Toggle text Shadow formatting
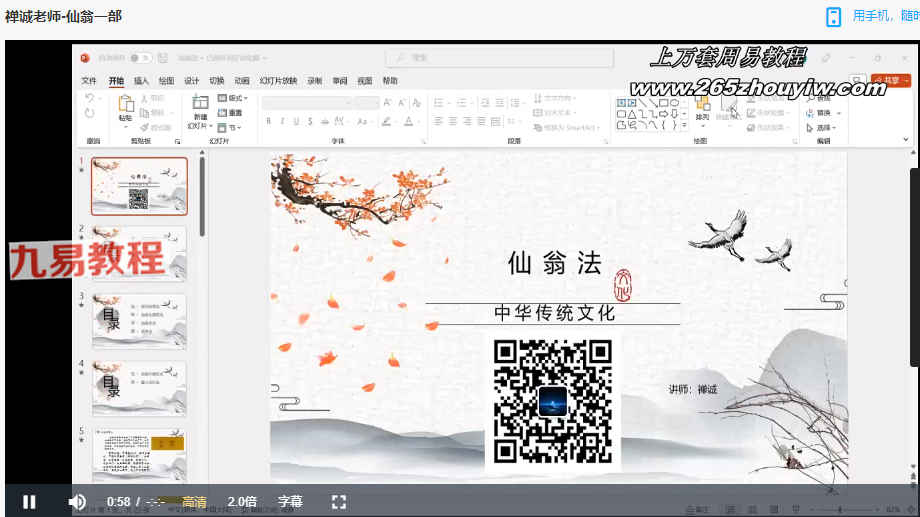920x517 pixels. tap(310, 121)
